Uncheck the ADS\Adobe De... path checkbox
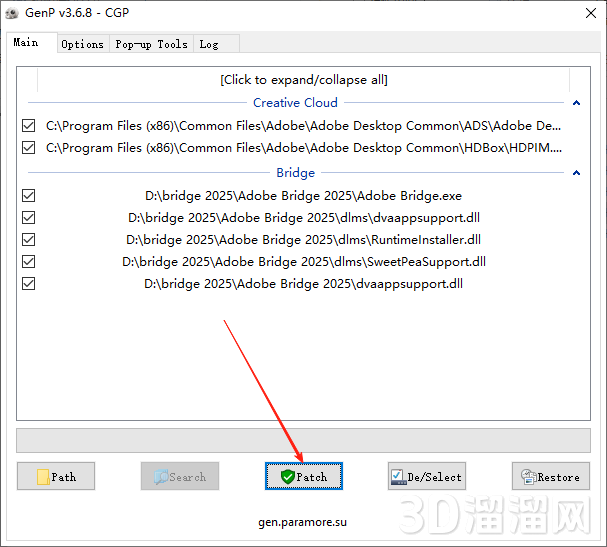The width and height of the screenshot is (607, 547). [29, 125]
